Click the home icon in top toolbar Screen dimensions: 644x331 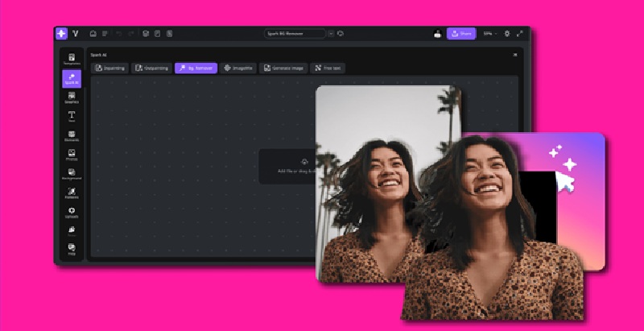[93, 34]
